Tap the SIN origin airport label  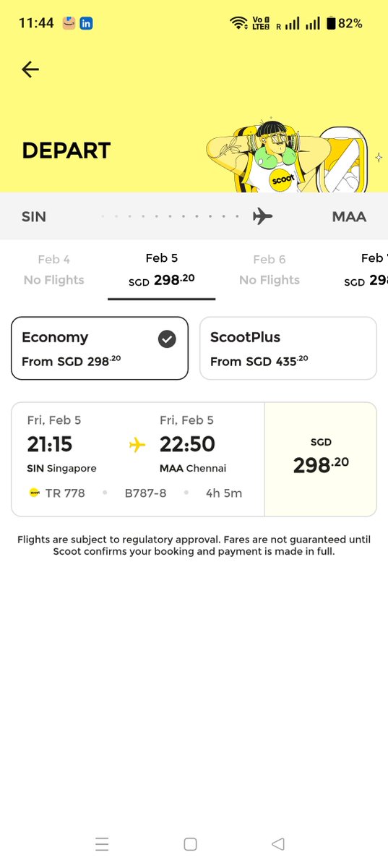pyautogui.click(x=34, y=216)
